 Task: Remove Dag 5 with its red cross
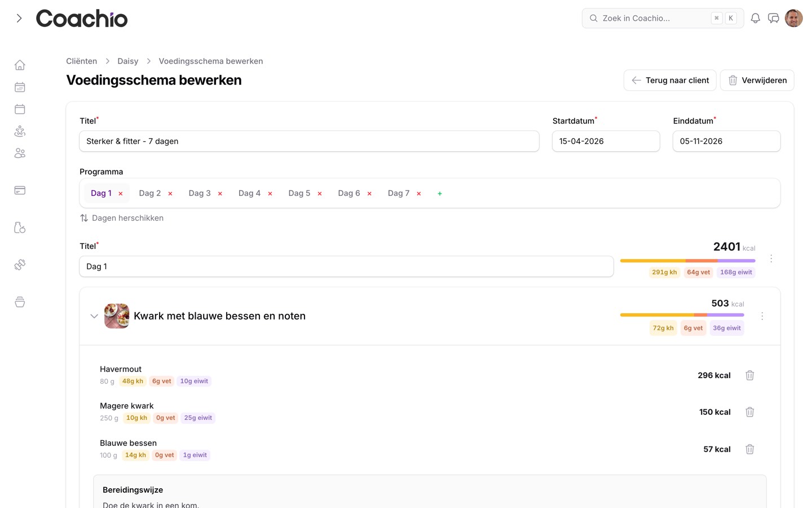(x=320, y=194)
